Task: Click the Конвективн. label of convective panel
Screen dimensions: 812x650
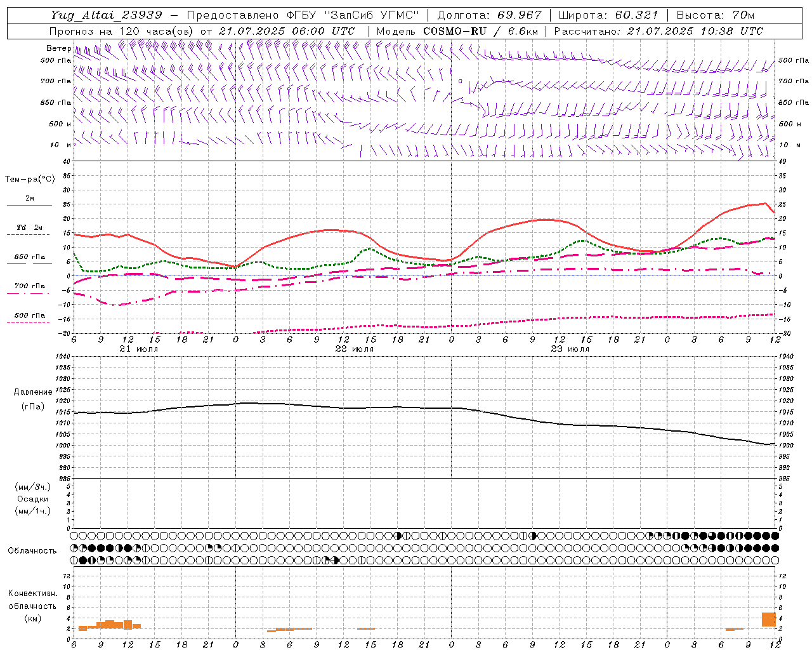Action: pos(32,594)
